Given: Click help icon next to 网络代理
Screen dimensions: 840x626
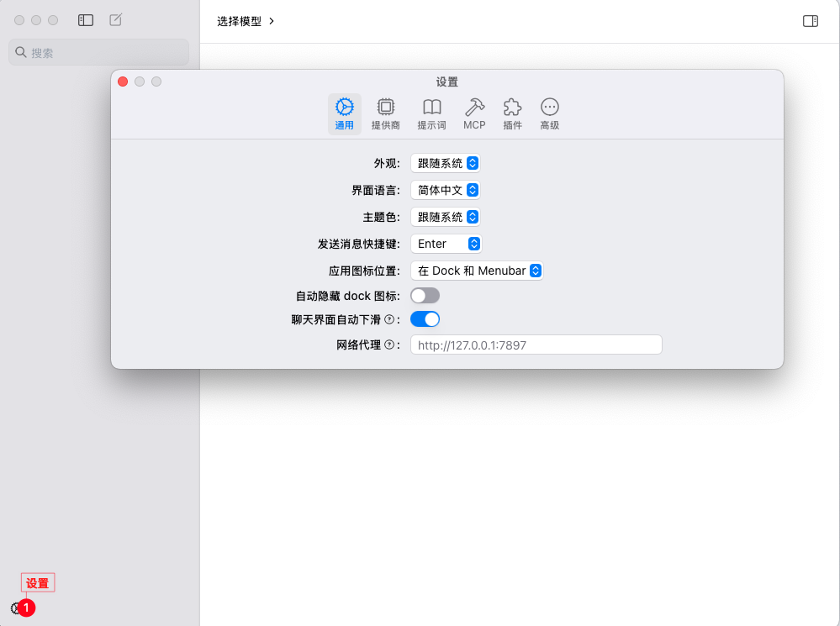Looking at the screenshot, I should (389, 345).
